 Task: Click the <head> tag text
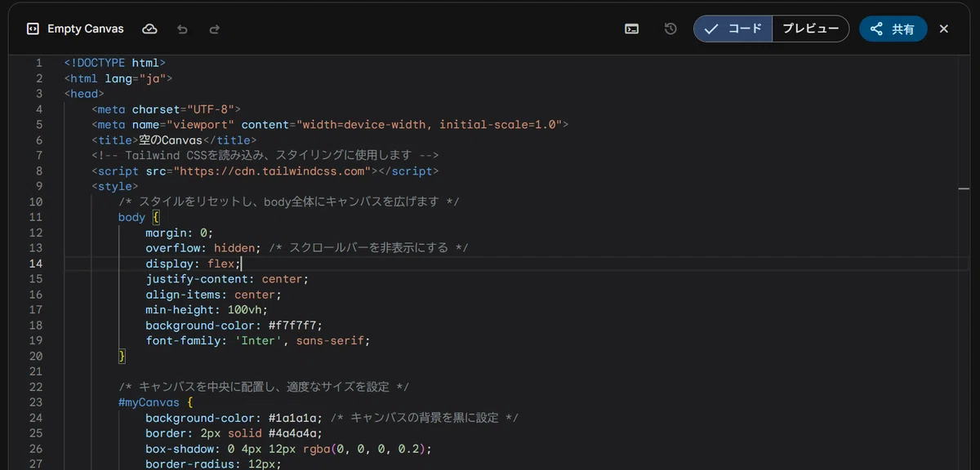tap(84, 94)
